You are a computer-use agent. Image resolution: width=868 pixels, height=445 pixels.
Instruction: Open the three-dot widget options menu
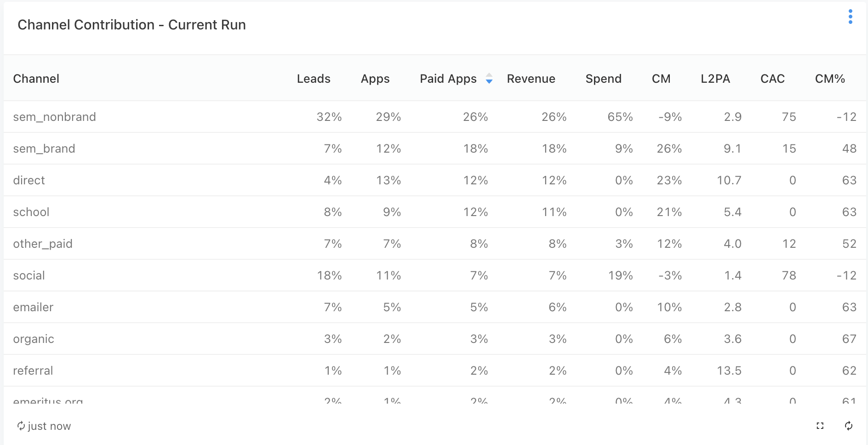point(850,17)
